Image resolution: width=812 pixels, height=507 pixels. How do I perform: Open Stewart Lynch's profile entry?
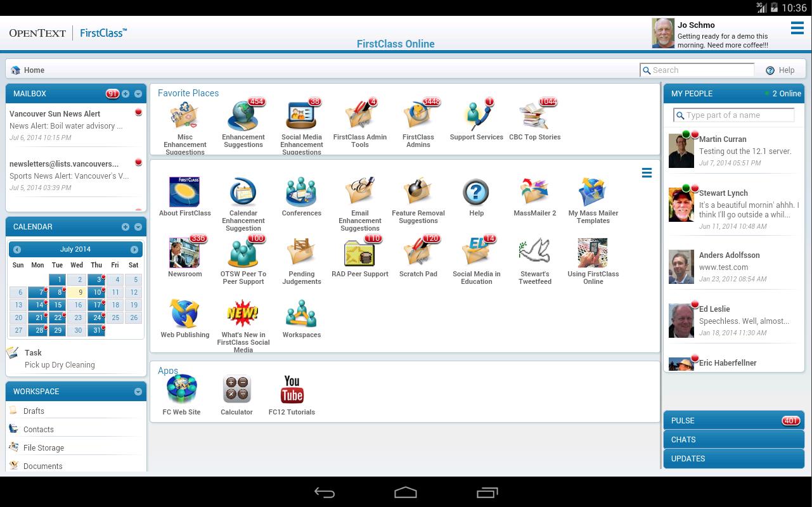[734, 209]
